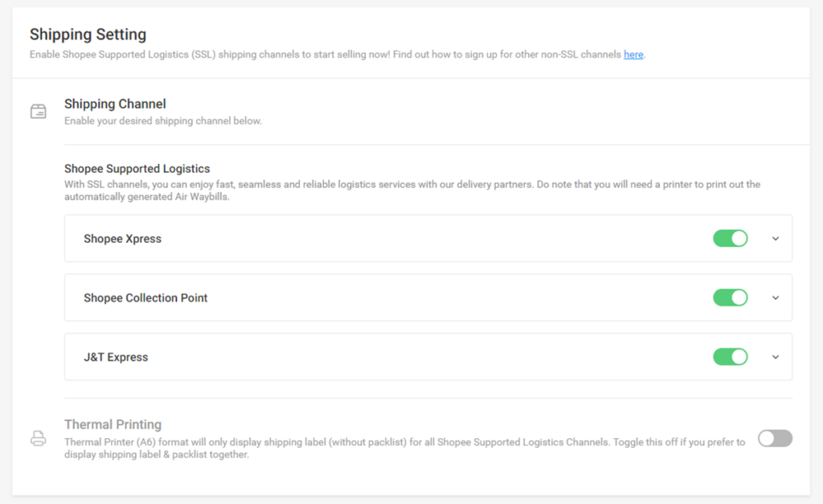The image size is (823, 504).
Task: Turn off Shopee Collection Point switch
Action: point(730,297)
